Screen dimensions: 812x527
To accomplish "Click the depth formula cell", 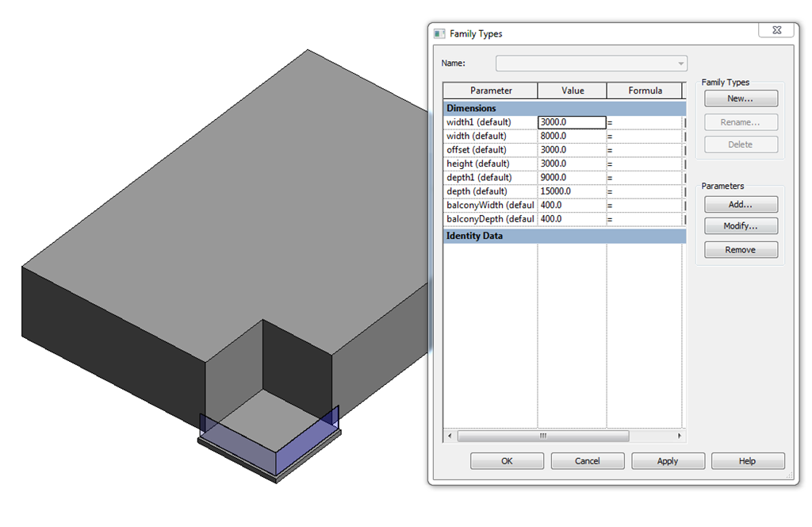I will pos(645,191).
